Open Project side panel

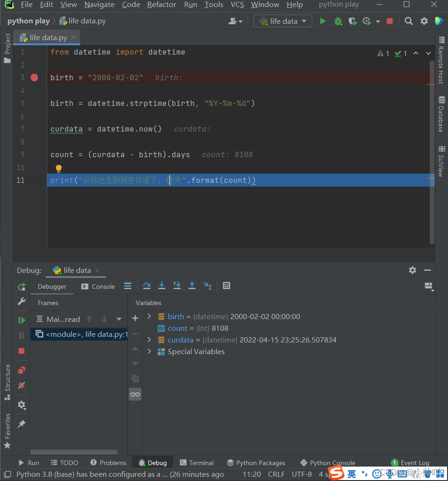pyautogui.click(x=7, y=48)
